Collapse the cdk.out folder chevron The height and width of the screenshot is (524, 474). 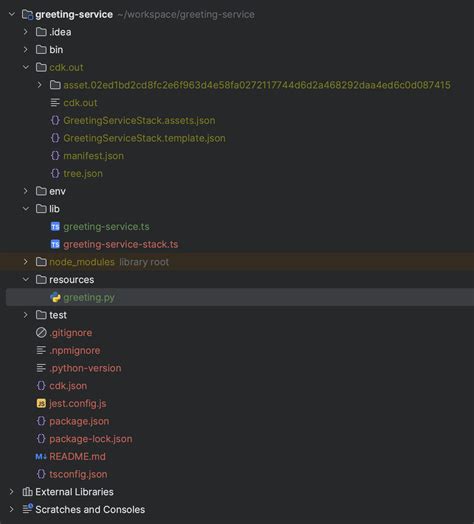(x=26, y=68)
